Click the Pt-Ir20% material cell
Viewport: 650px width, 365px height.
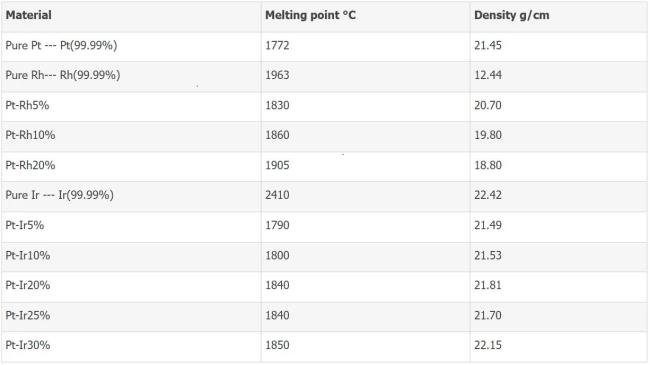pos(131,287)
